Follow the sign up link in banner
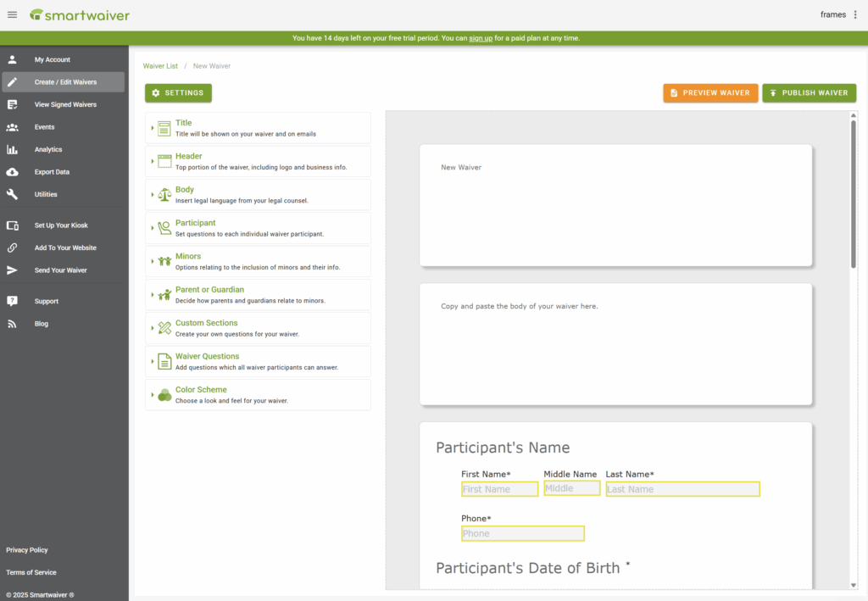Image resolution: width=868 pixels, height=601 pixels. [x=481, y=38]
